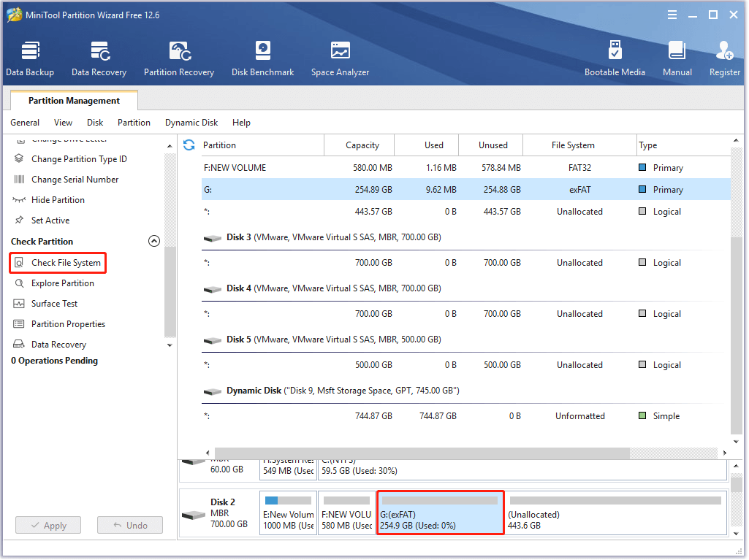Select the Disk 3 drive icon
749x560 pixels.
212,238
